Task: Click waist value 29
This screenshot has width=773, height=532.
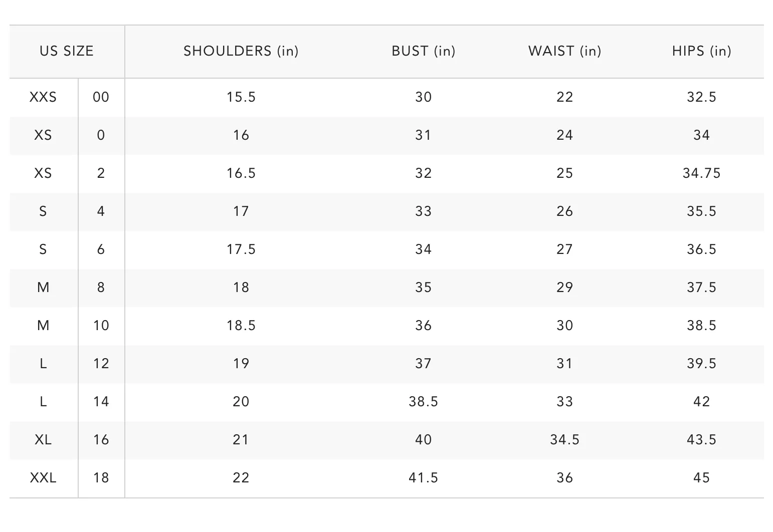Action: (x=564, y=288)
